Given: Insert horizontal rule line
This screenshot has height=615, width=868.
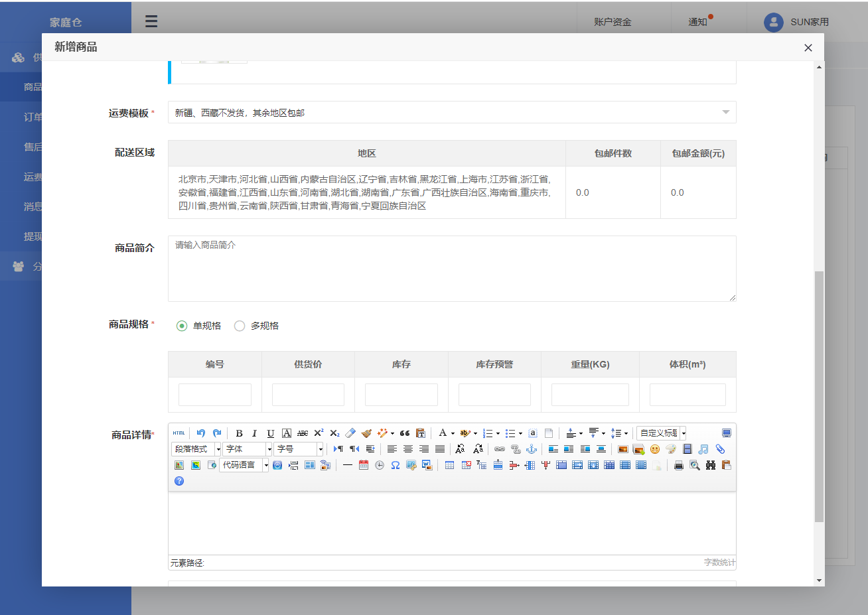Looking at the screenshot, I should tap(348, 465).
